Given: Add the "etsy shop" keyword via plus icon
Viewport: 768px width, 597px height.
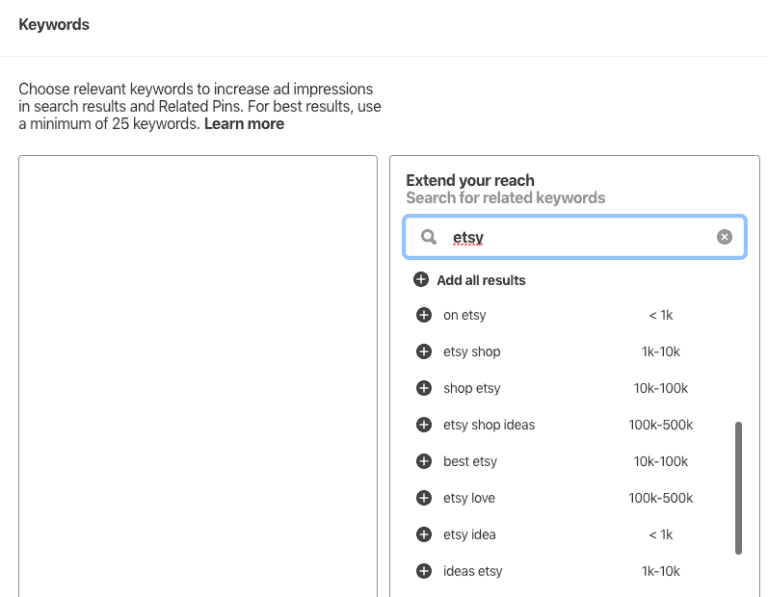Looking at the screenshot, I should (x=423, y=352).
